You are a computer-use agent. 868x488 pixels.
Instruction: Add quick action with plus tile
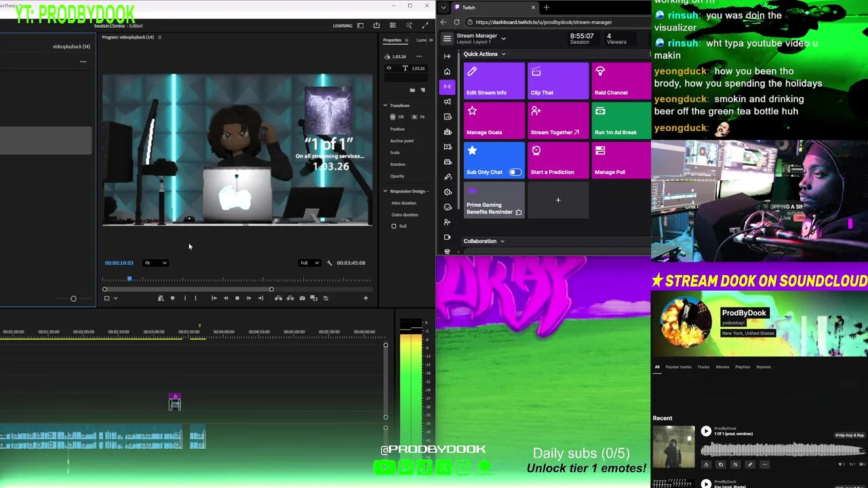(558, 200)
